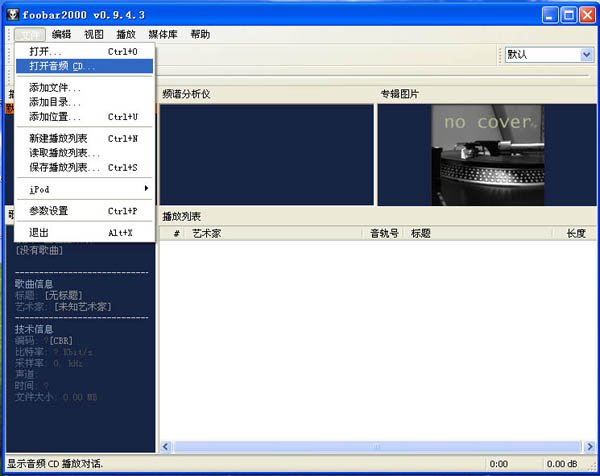Expand the iPod submenu
This screenshot has width=600, height=476.
click(85, 189)
